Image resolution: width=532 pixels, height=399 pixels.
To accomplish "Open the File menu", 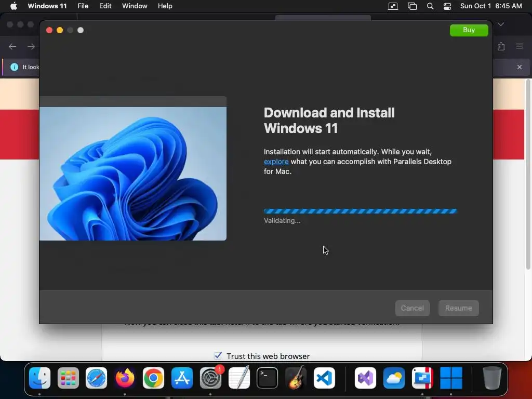I will pos(83,6).
